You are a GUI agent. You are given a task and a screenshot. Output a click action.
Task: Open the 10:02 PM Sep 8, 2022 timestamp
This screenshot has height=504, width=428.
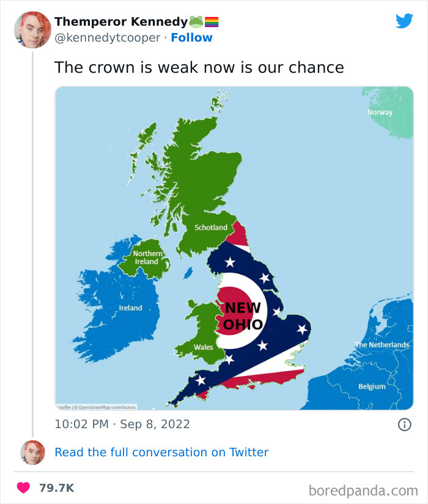point(122,424)
